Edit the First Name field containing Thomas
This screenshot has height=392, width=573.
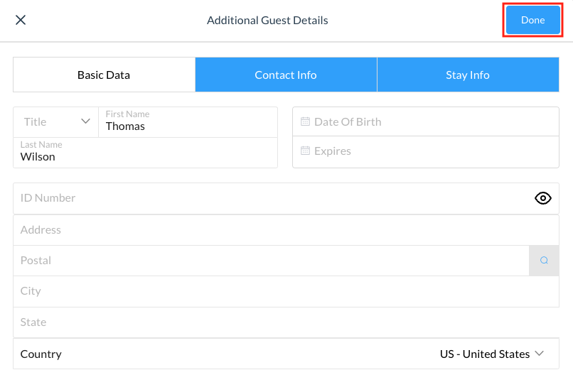[x=186, y=126]
